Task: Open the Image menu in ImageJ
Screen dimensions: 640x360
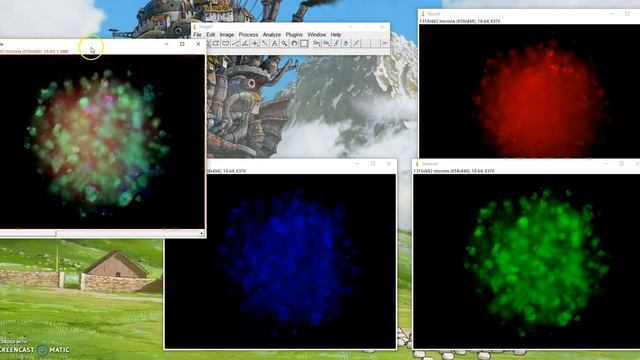Action: [227, 35]
